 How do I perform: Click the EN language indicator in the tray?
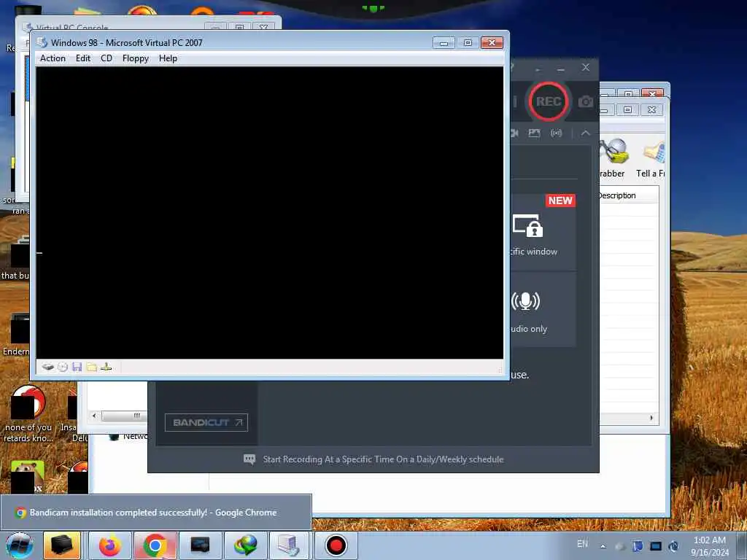tap(582, 544)
